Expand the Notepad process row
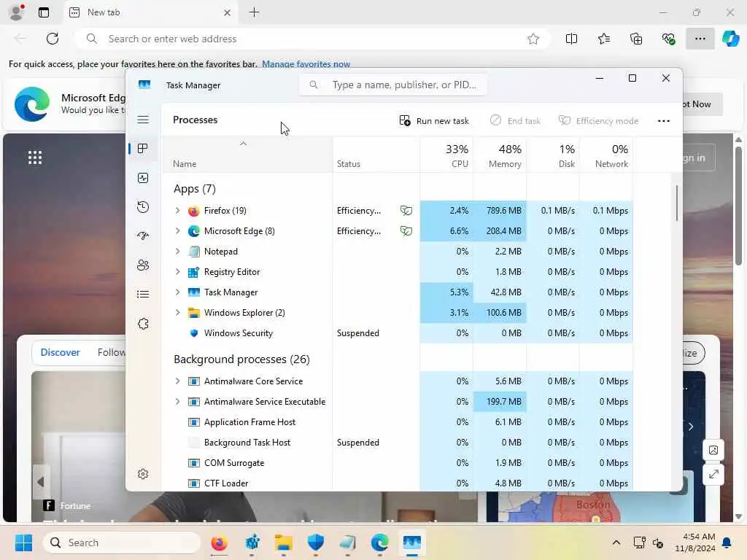Screen dimensions: 747x560 pos(178,252)
